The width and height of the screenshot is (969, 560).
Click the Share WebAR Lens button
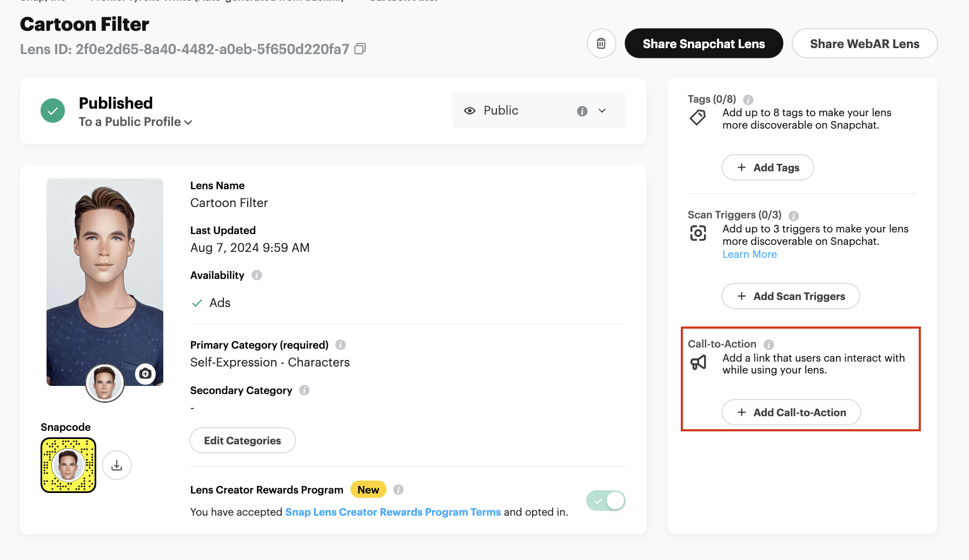point(864,44)
